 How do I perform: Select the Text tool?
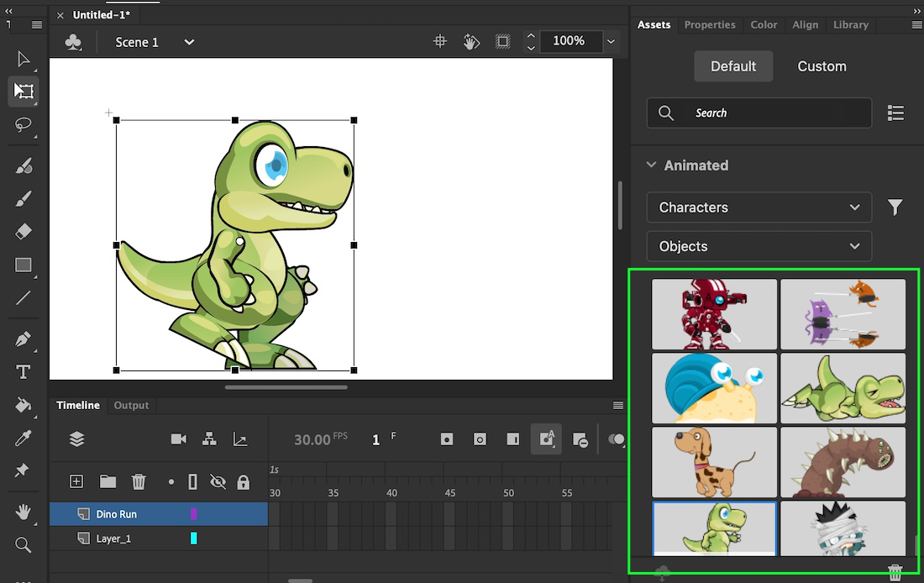[x=24, y=372]
